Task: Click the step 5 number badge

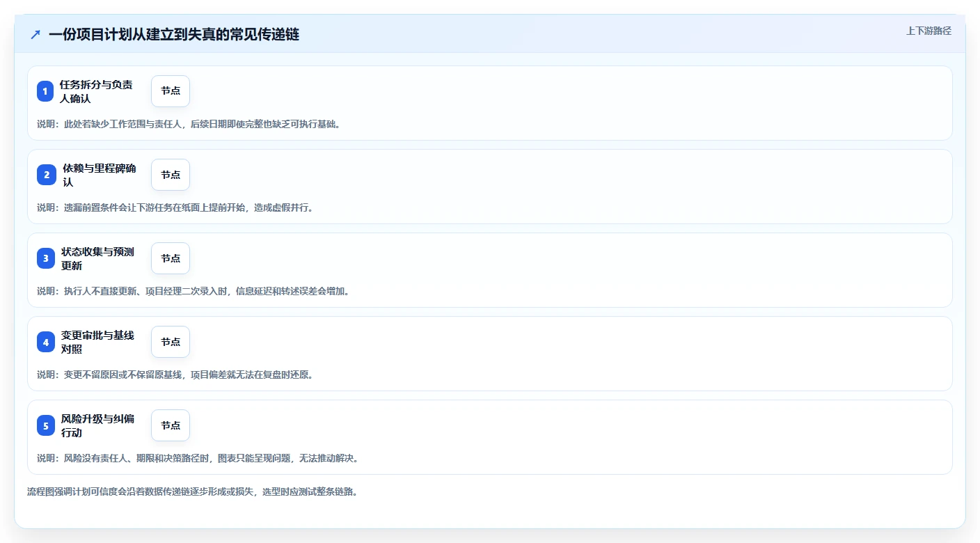Action: 45,425
